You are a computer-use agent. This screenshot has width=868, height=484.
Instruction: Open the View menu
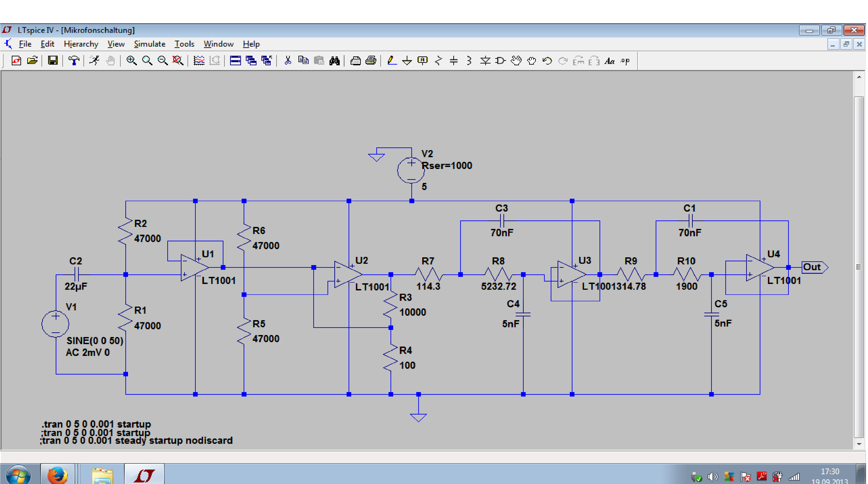116,44
